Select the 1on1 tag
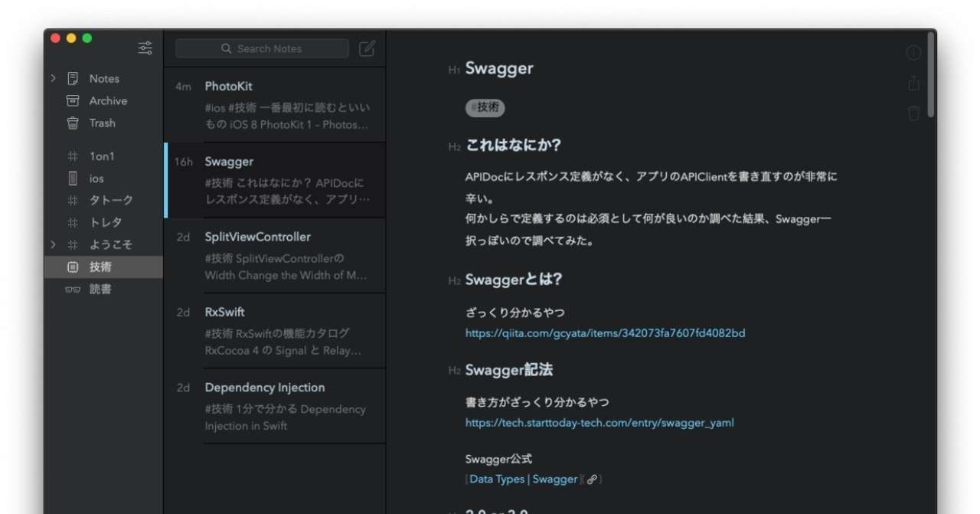This screenshot has height=514, width=980. (x=102, y=156)
